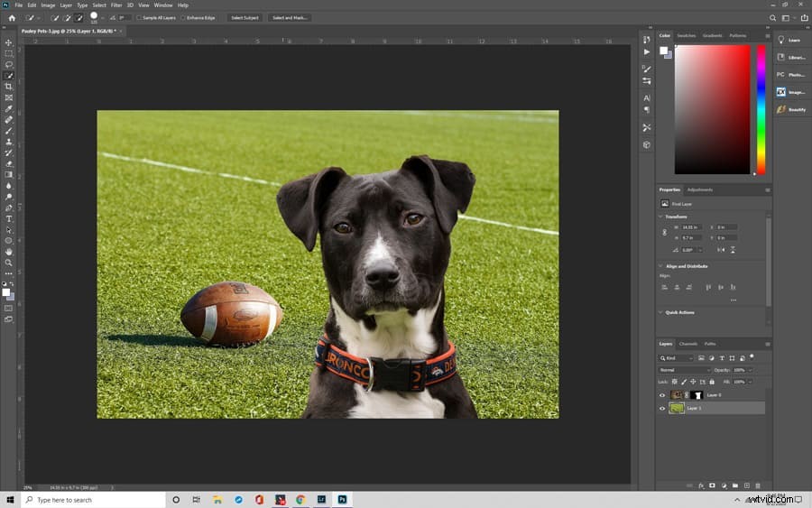
Task: Open the Window menu
Action: pos(163,5)
